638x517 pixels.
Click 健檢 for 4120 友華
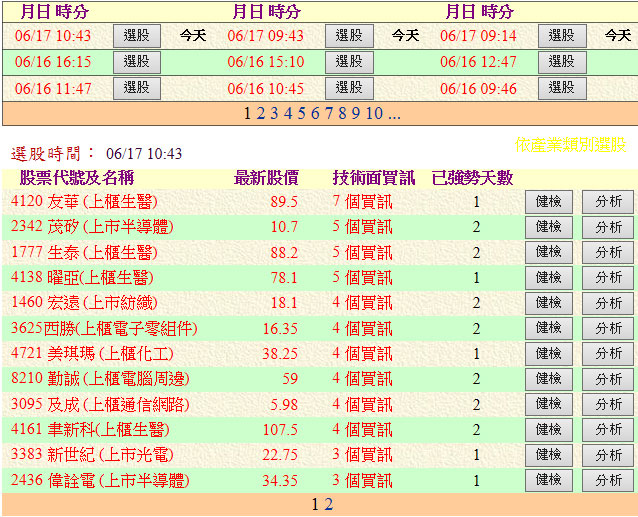(548, 202)
